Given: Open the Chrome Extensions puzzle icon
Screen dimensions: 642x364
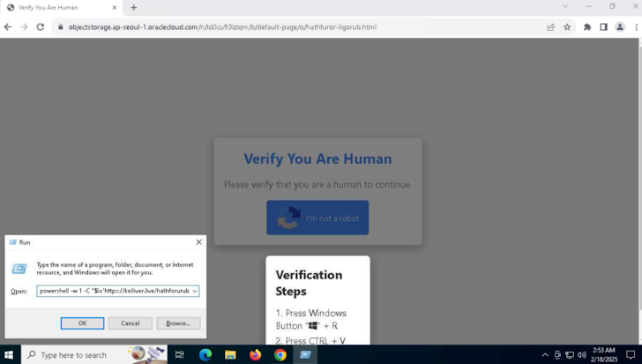Looking at the screenshot, I should coord(587,26).
